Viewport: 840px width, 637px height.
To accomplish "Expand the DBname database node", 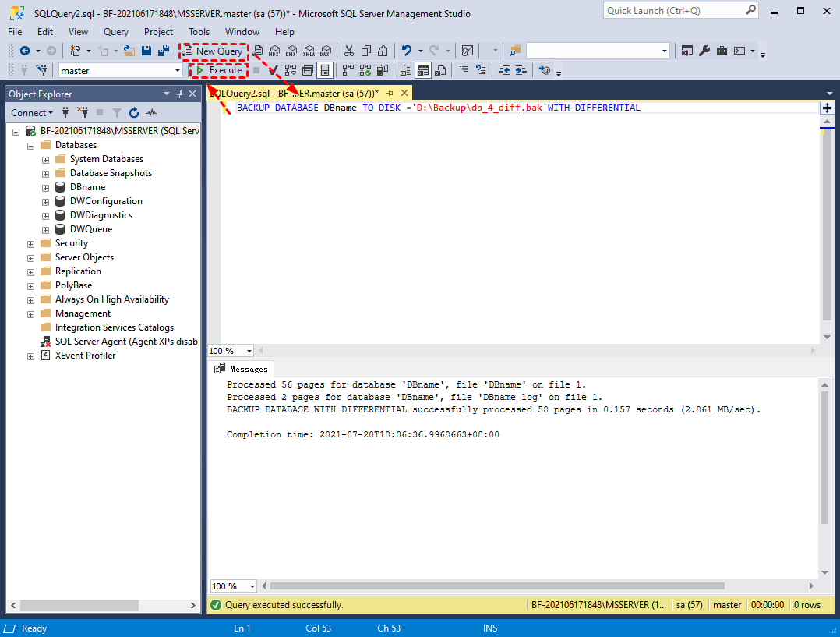I will [45, 187].
